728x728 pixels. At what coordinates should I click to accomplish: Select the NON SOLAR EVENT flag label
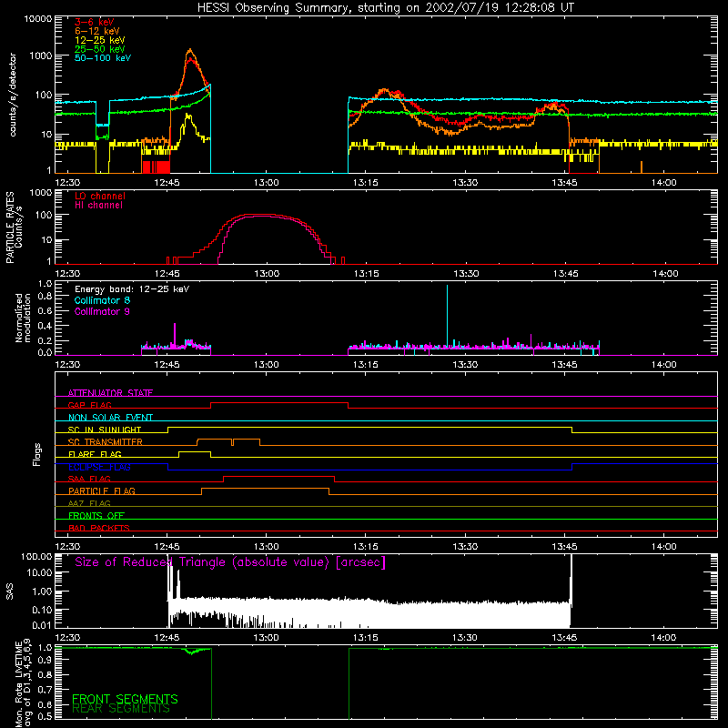pyautogui.click(x=110, y=418)
